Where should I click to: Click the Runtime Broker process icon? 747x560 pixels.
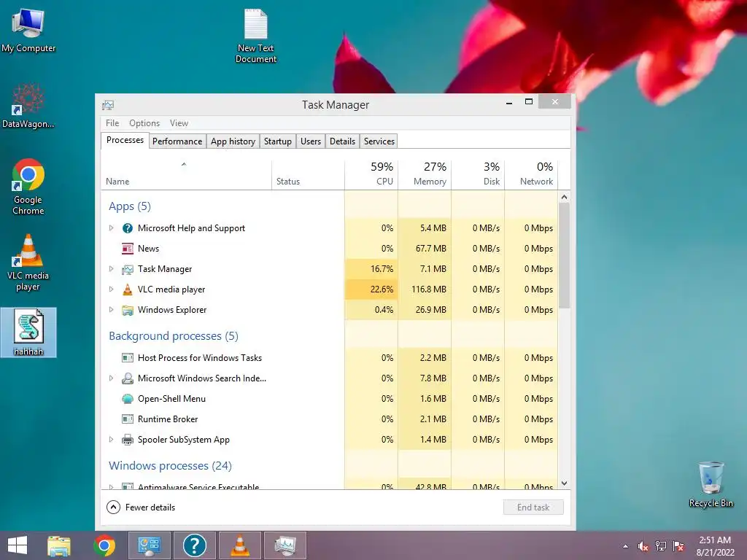[127, 419]
